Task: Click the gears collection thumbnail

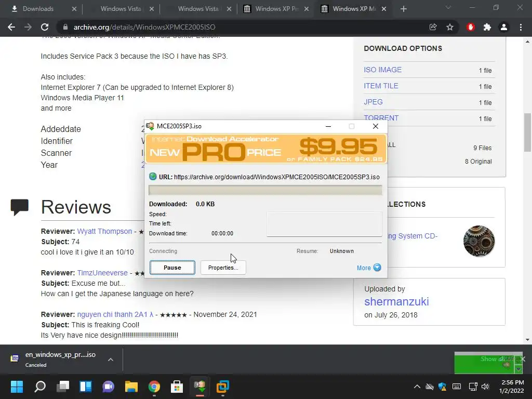Action: 478,241
